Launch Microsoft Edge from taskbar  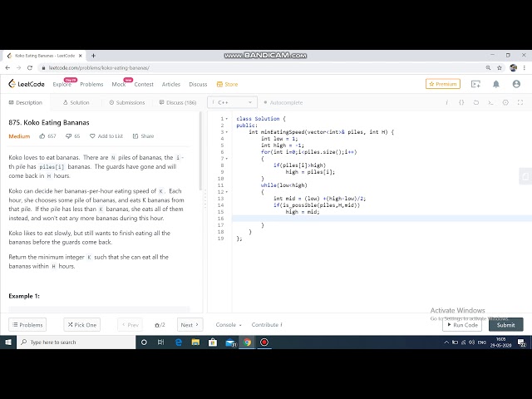(179, 342)
